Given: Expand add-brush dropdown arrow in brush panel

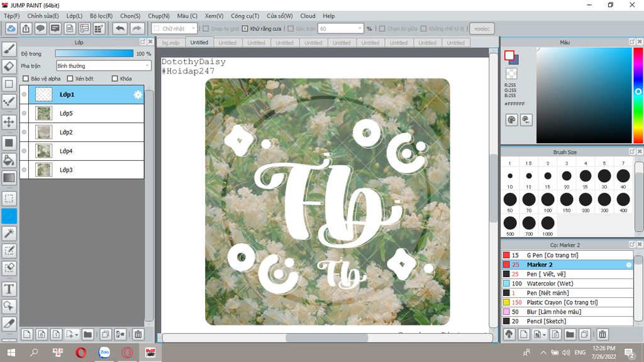Looking at the screenshot, I should (544, 336).
